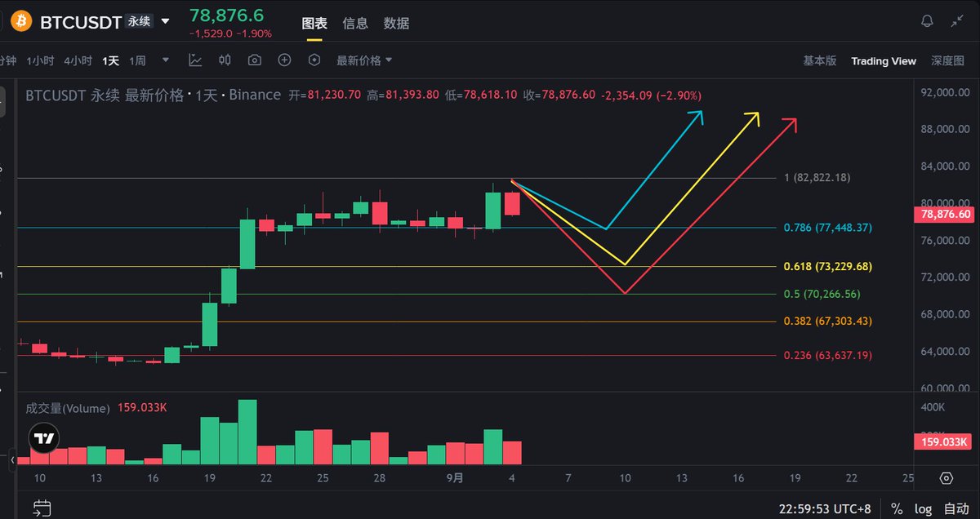Select the 1小时 interval
Viewport: 980px width, 519px height.
[x=40, y=60]
